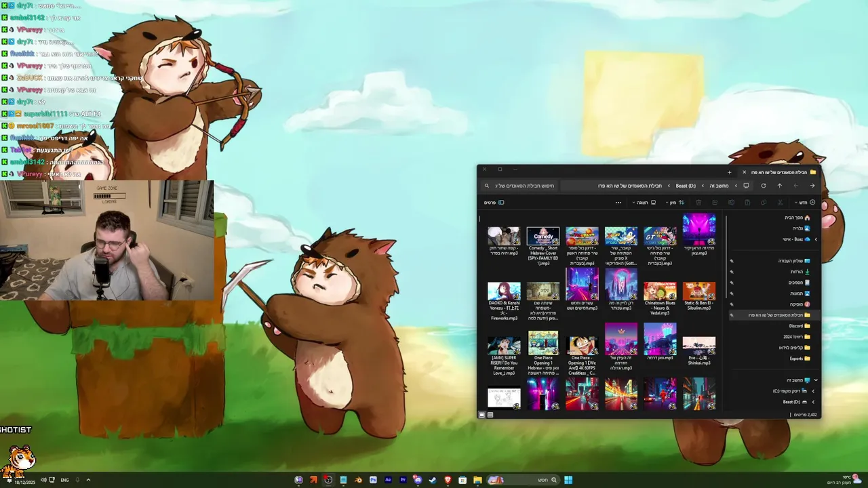Click the Paste icon in Explorer toolbar
868x488 pixels.
747,203
